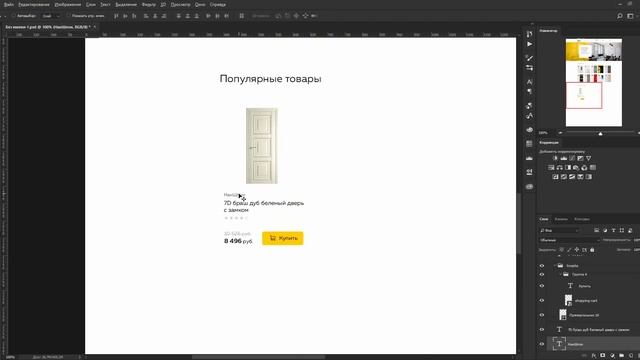Add a Vibrance adjustment layer
The width and height of the screenshot is (640, 360).
588,158
